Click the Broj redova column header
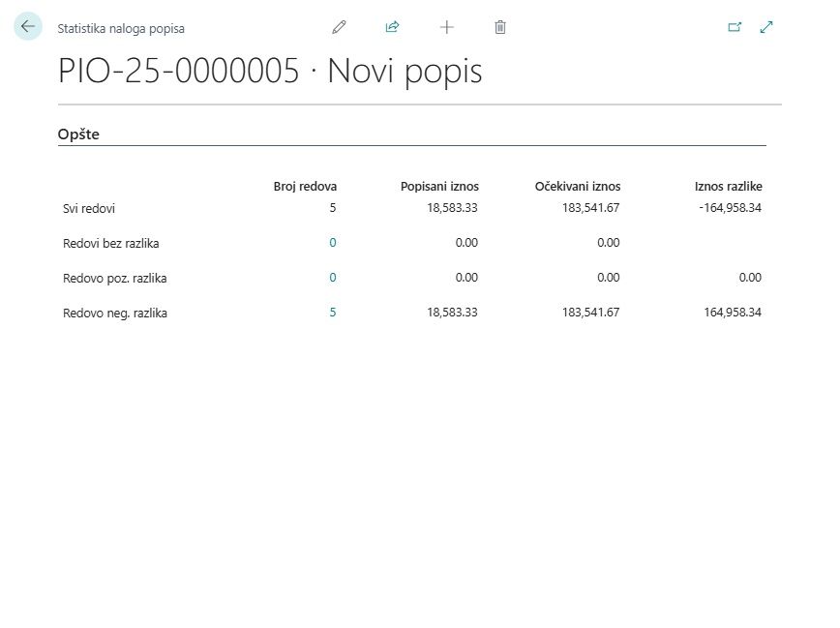Image resolution: width=840 pixels, height=628 pixels. (305, 186)
